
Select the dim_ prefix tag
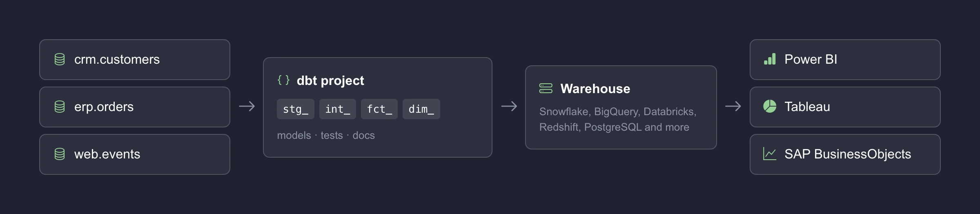421,109
